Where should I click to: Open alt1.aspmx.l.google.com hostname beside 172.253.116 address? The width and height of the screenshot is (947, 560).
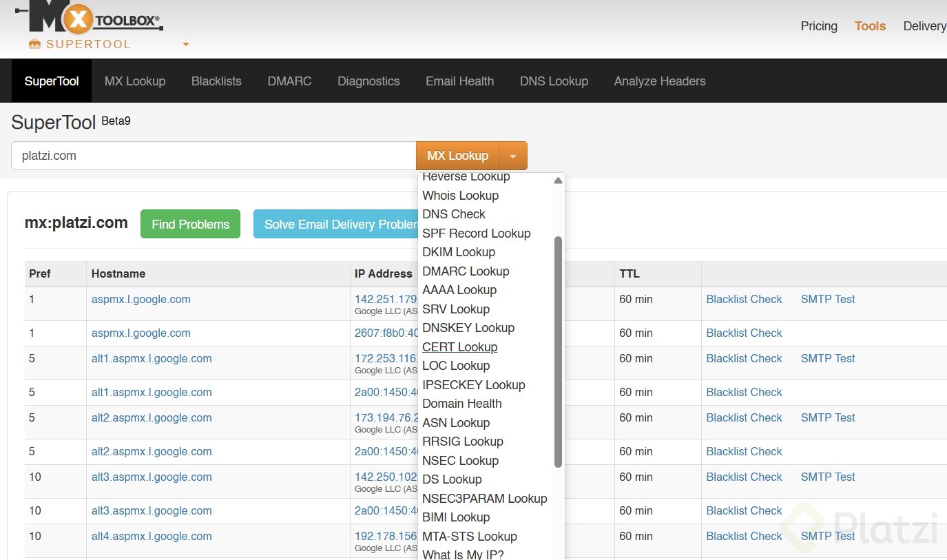[152, 359]
